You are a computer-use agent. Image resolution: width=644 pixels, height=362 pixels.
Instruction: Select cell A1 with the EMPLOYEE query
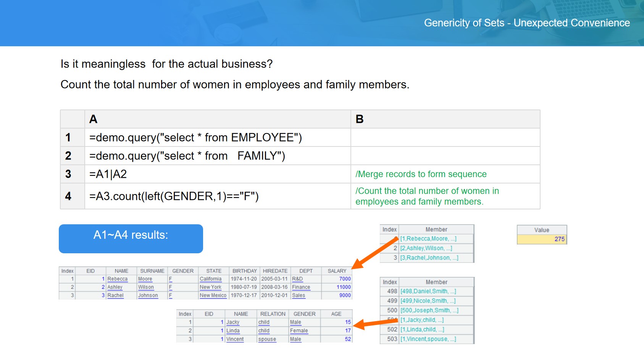point(217,137)
